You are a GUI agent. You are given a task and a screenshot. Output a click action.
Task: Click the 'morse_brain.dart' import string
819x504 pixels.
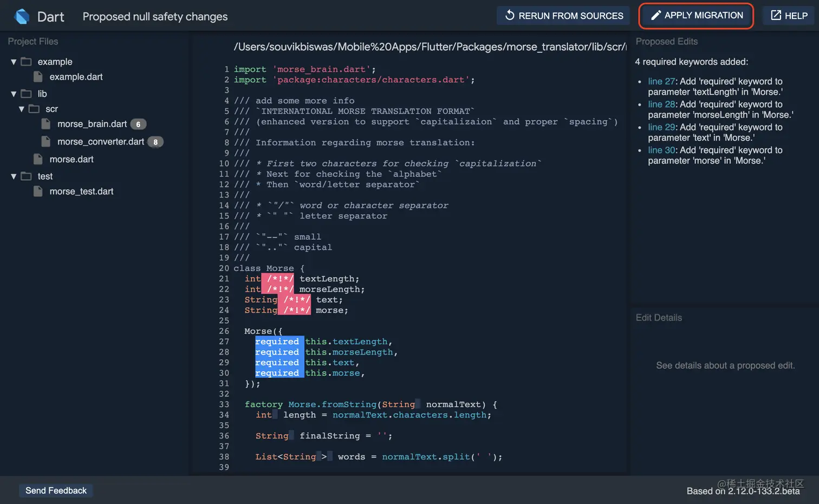coord(321,69)
